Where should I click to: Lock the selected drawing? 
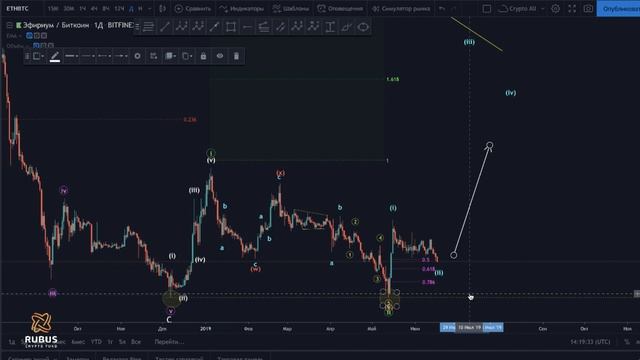pos(203,56)
